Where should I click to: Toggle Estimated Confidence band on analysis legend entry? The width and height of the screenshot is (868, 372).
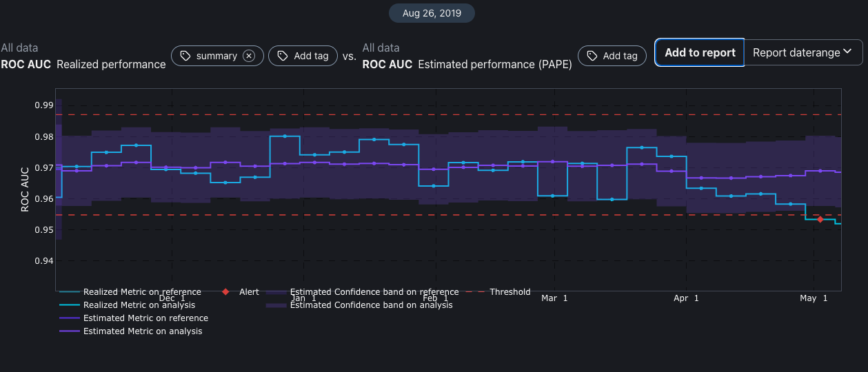pyautogui.click(x=371, y=305)
